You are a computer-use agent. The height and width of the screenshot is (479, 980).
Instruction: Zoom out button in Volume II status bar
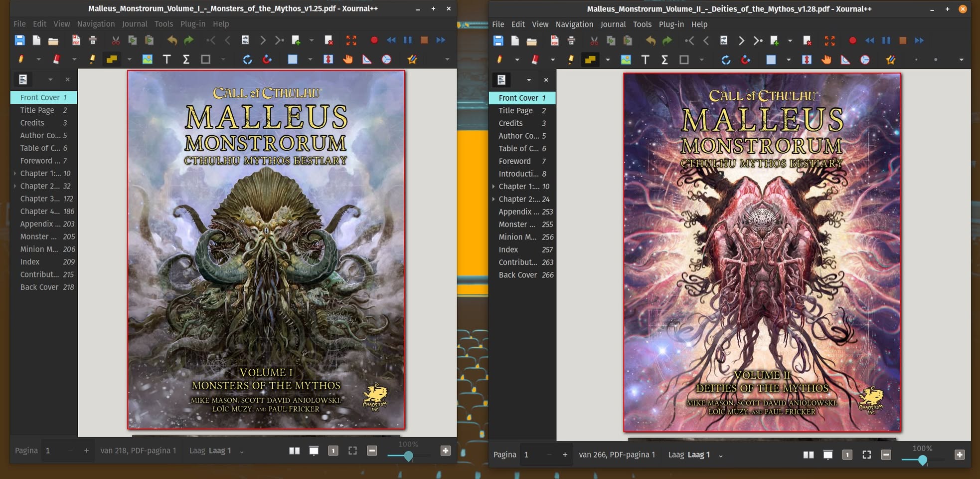[x=886, y=455]
